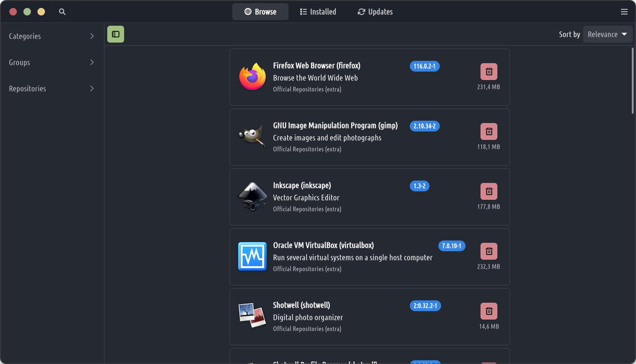Expand the Categories sidebar section
This screenshot has width=636, height=364.
[52, 36]
